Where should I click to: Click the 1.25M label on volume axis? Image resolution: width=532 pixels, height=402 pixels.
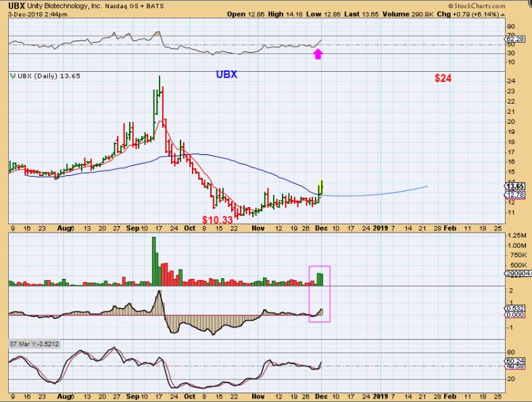[x=517, y=235]
